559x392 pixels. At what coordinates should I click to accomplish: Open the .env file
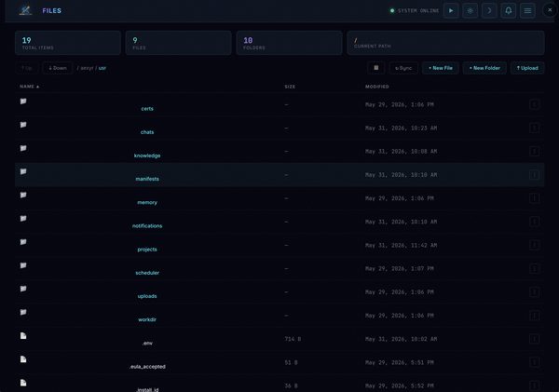point(147,344)
